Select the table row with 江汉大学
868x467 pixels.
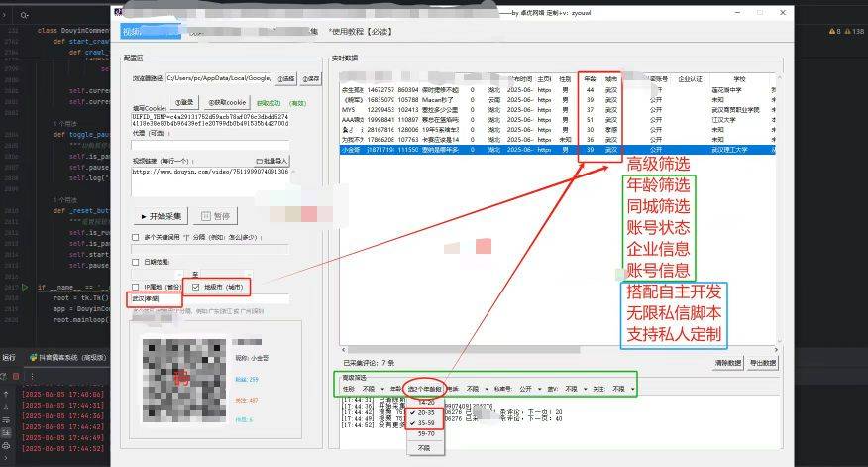[558, 120]
